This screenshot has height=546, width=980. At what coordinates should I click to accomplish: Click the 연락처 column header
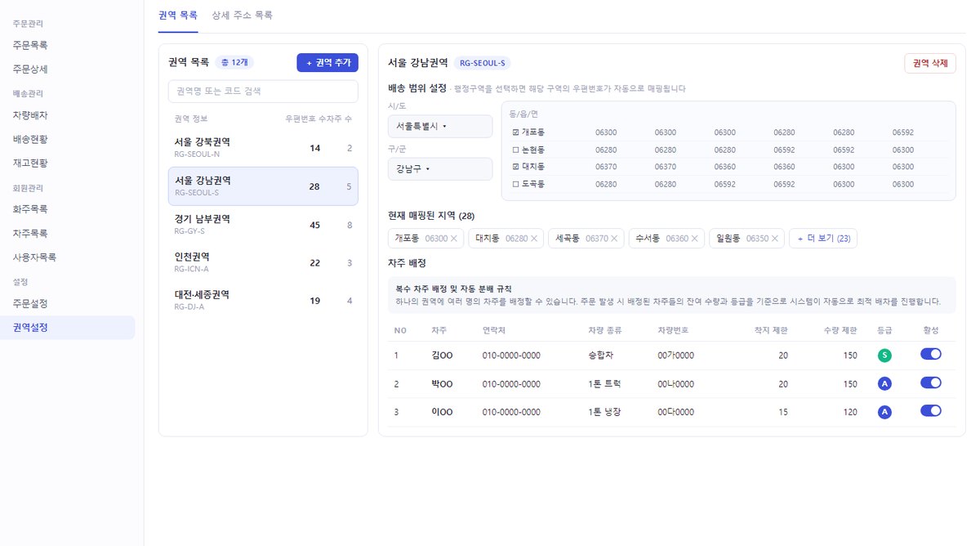click(x=495, y=330)
